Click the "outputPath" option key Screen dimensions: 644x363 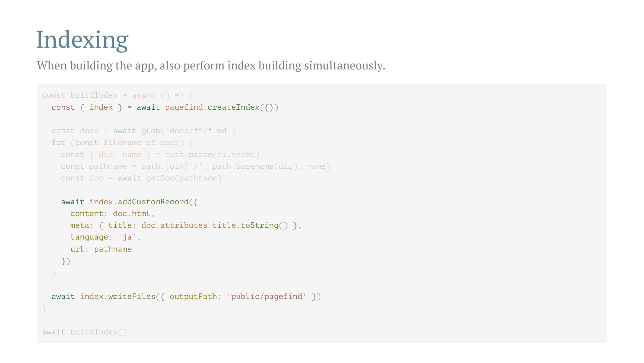(193, 297)
